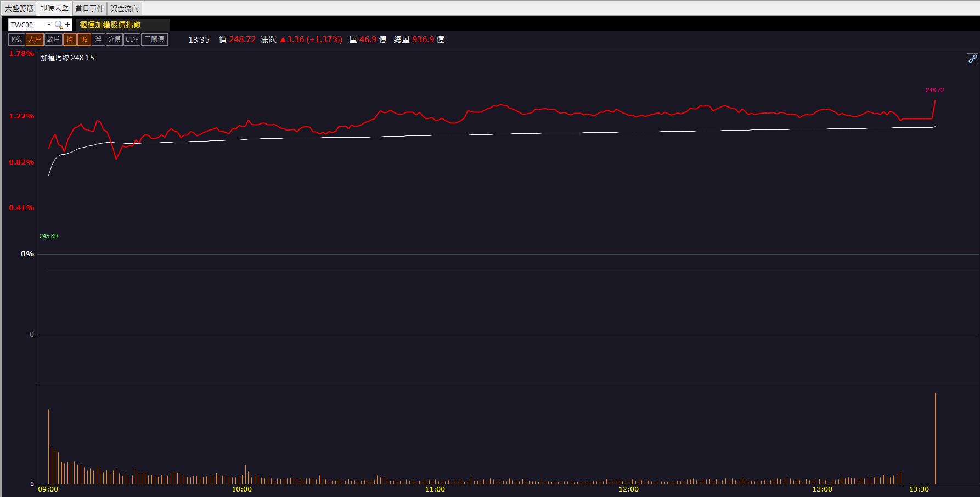Open the 大盤籌碼 tab
The height and width of the screenshot is (497, 980).
click(19, 8)
